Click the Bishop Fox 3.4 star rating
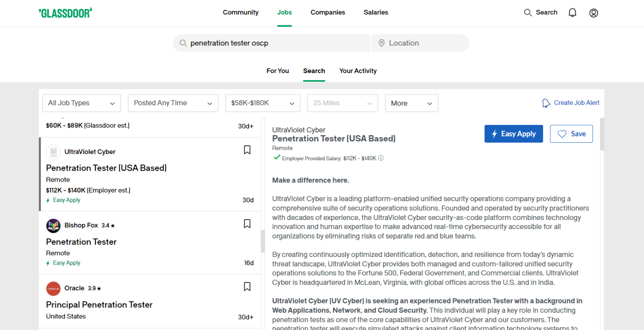 (108, 226)
